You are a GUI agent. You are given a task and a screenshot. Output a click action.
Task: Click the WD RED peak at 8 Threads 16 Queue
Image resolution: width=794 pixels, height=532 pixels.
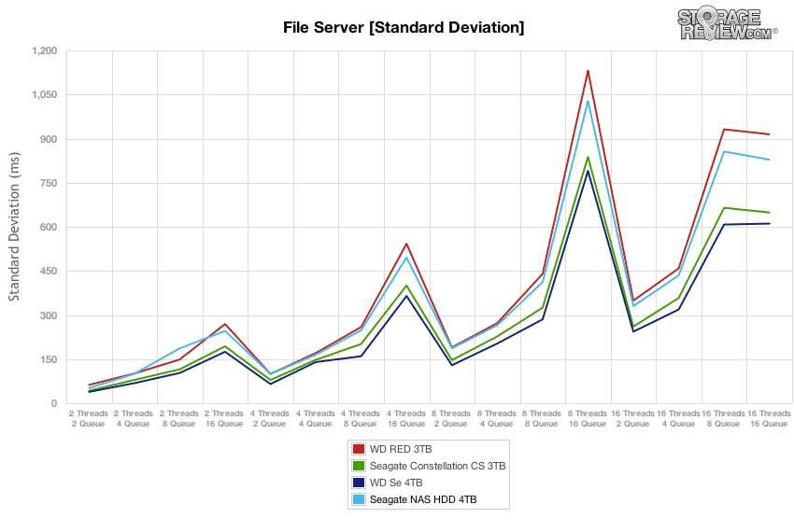(x=588, y=71)
